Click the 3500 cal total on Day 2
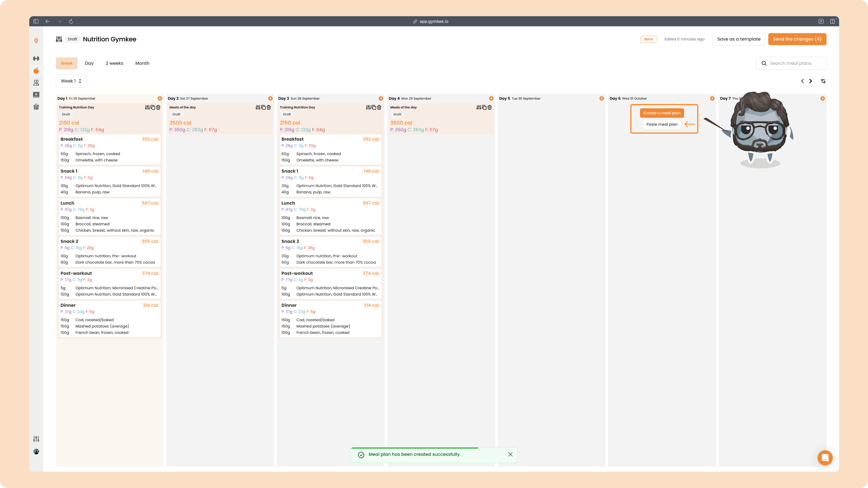The height and width of the screenshot is (488, 868). click(180, 123)
